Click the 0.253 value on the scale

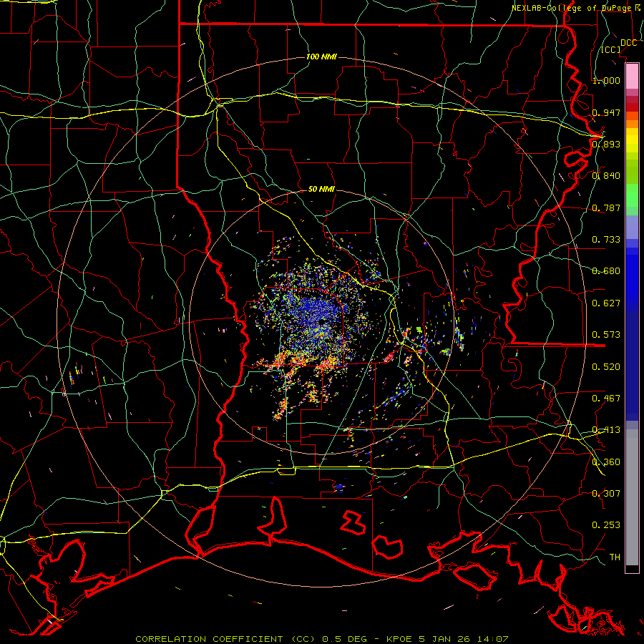click(x=606, y=525)
